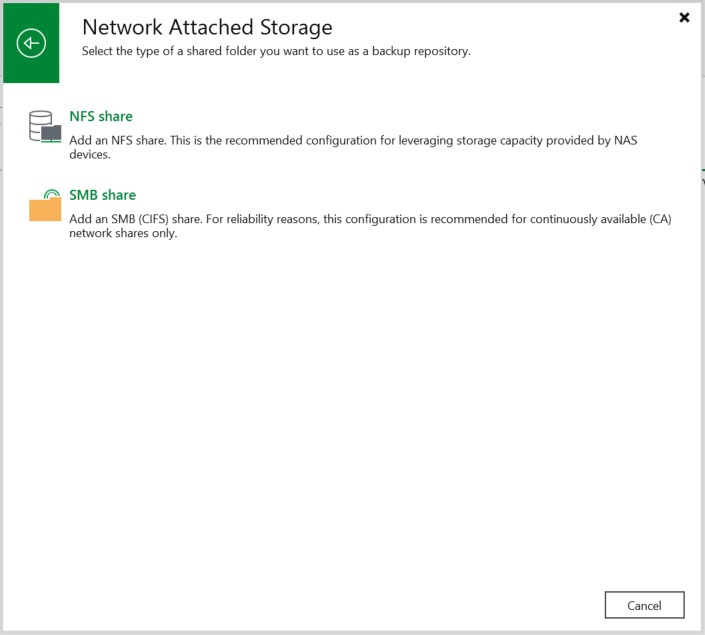Click the word "NAS" in the NFS description

pos(626,140)
